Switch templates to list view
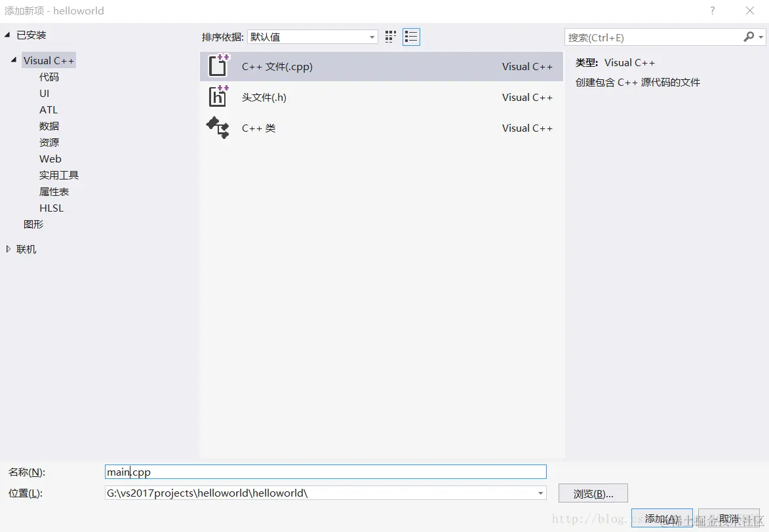The image size is (769, 532). click(x=411, y=37)
